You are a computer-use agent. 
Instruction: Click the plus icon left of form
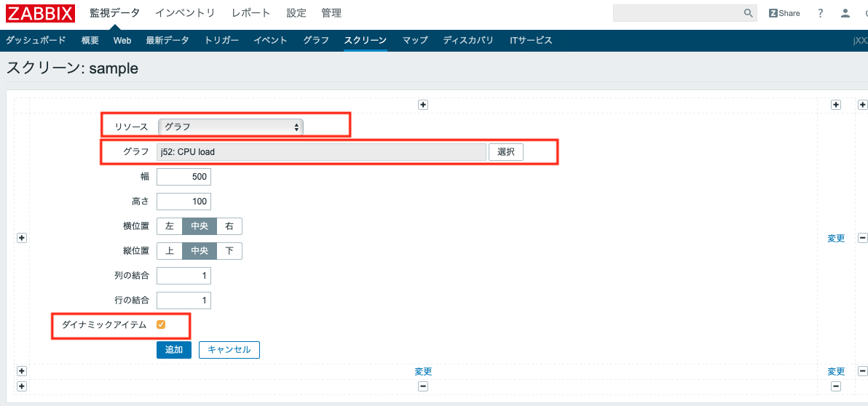click(x=22, y=238)
